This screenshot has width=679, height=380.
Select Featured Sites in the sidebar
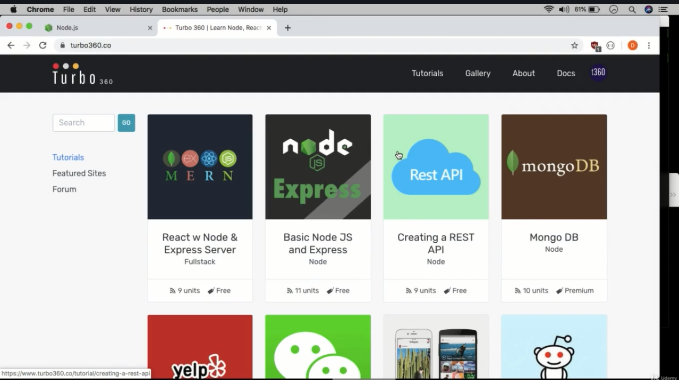tap(79, 174)
